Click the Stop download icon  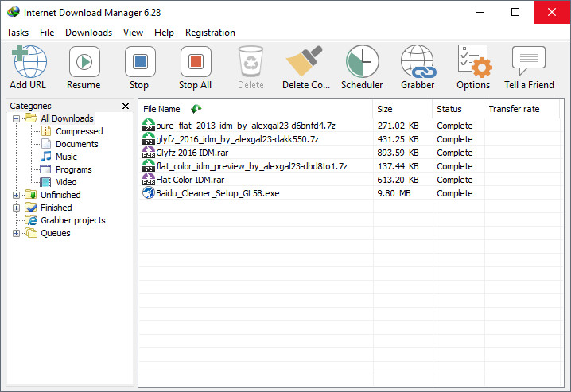coord(139,62)
